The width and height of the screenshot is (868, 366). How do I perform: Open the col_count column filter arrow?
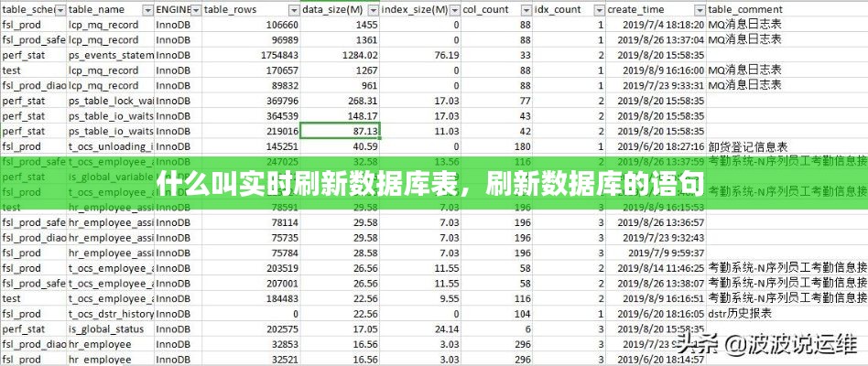point(525,9)
